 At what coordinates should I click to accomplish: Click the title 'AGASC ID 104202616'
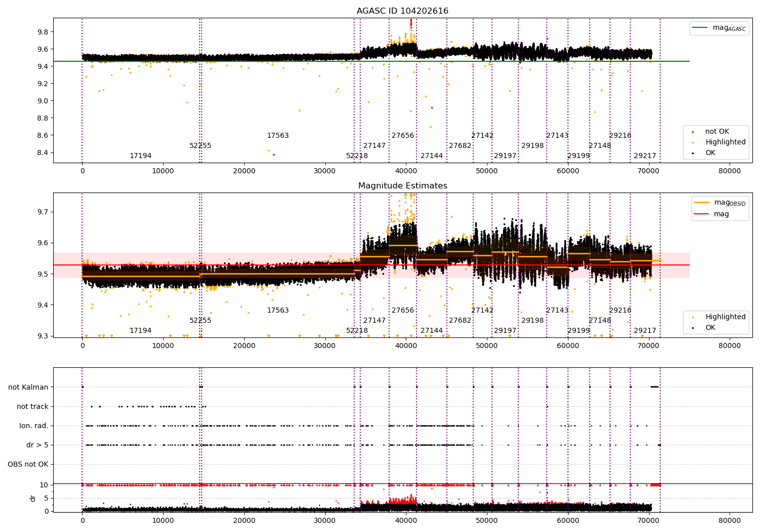click(x=402, y=11)
